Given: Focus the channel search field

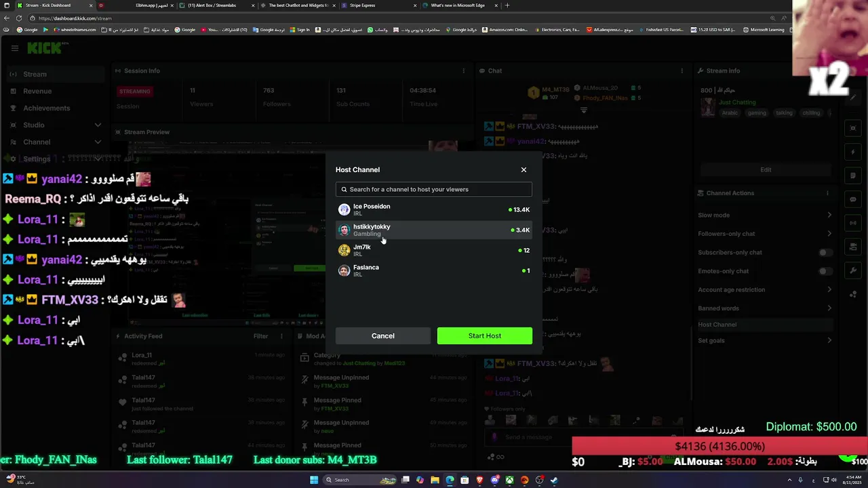Looking at the screenshot, I should click(433, 189).
